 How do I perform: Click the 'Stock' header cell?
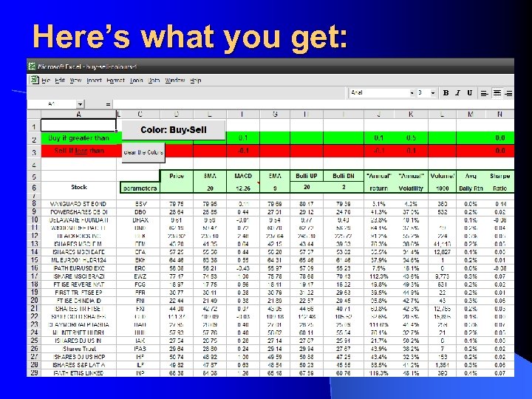tap(79, 187)
